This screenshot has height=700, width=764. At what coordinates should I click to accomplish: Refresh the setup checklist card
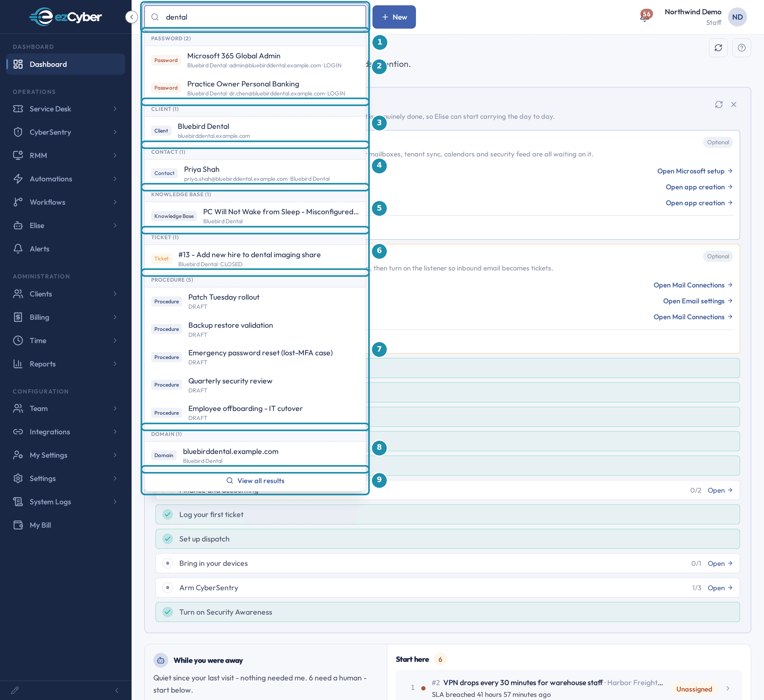(719, 104)
